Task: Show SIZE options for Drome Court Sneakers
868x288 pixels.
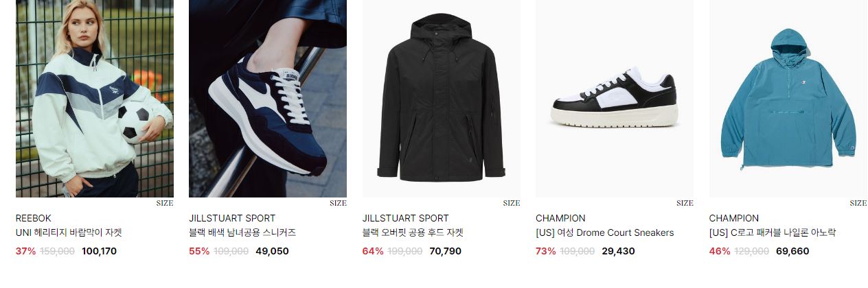Action: click(685, 203)
